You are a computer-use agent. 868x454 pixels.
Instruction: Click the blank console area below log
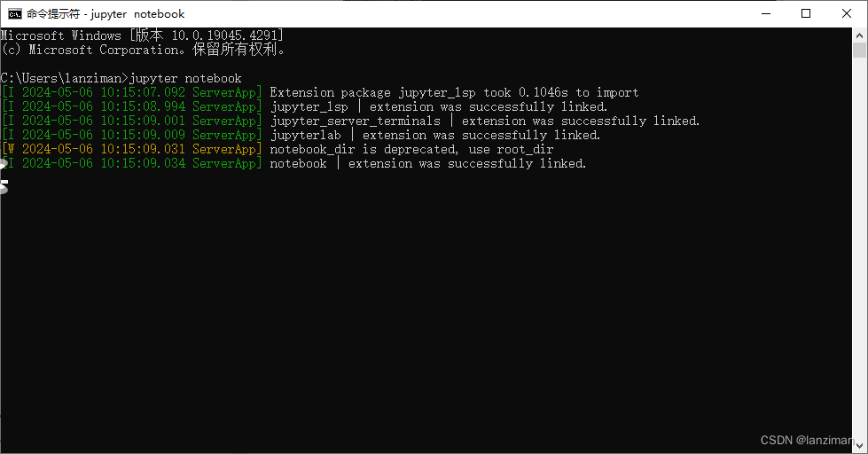426,310
